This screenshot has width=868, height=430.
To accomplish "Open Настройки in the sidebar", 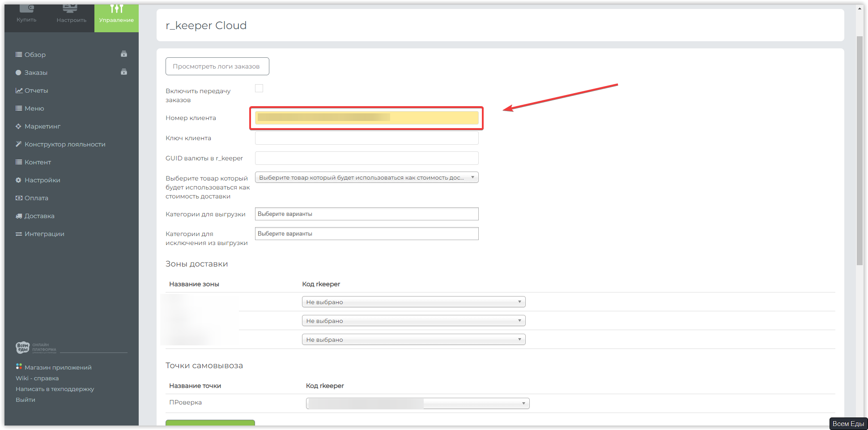I will pos(43,180).
